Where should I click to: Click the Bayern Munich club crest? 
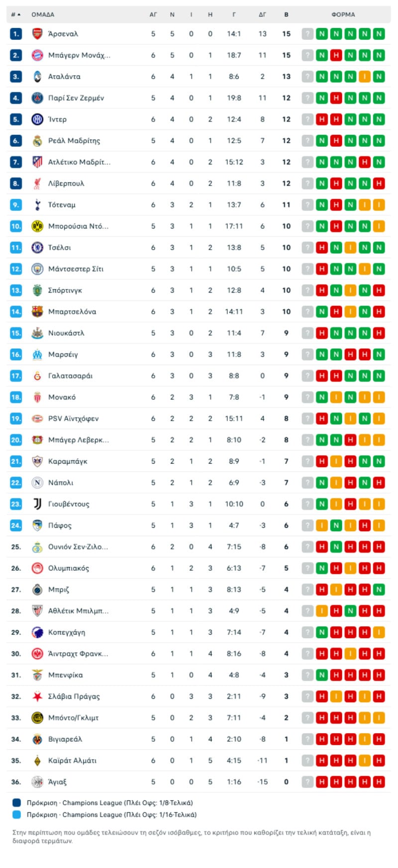click(37, 55)
